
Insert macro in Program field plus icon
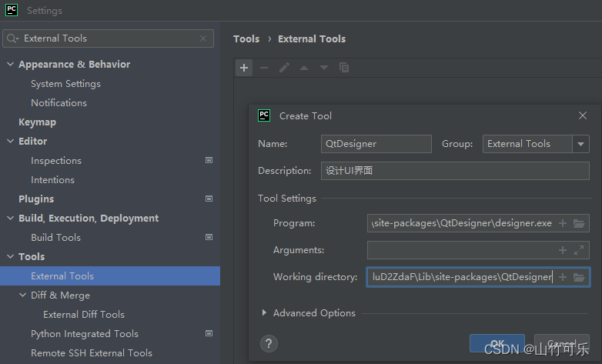(x=563, y=223)
